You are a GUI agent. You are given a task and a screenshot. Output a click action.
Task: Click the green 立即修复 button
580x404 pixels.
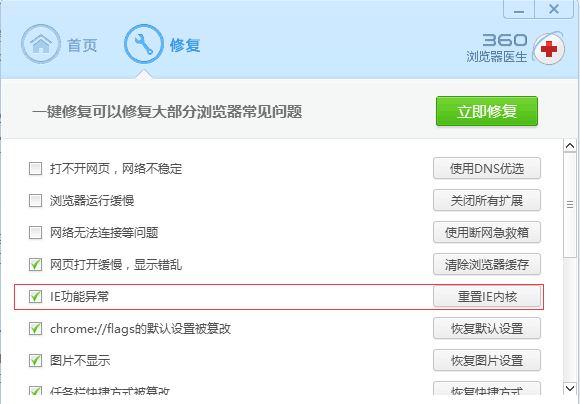pos(487,111)
